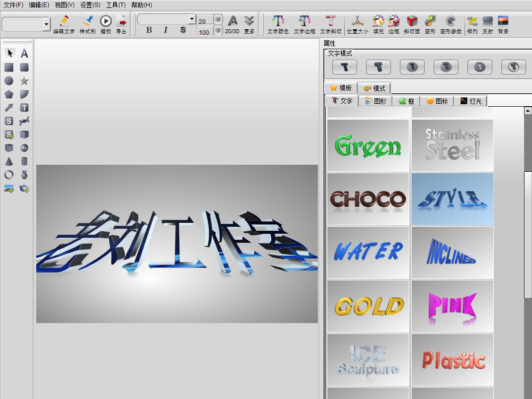
Task: Open the 工具(T) menu
Action: 116,5
